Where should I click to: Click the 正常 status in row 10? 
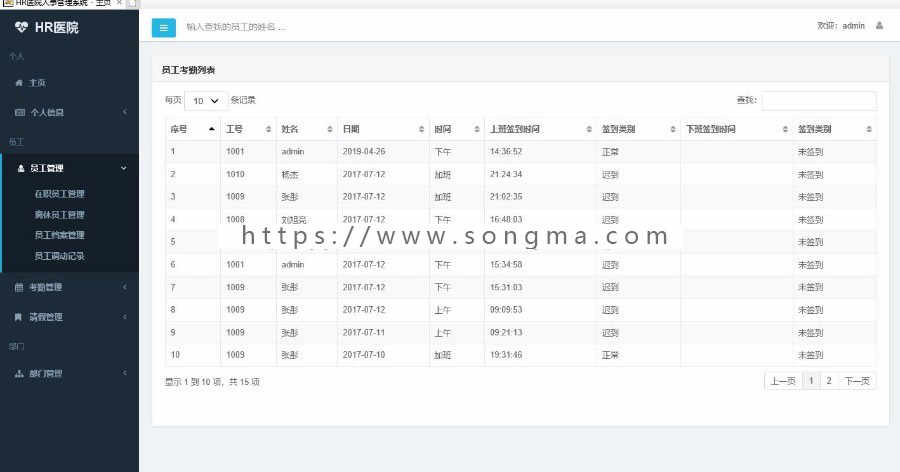click(x=610, y=355)
